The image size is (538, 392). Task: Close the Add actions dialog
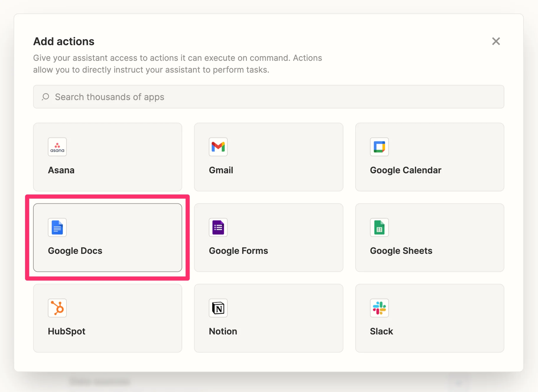[496, 41]
